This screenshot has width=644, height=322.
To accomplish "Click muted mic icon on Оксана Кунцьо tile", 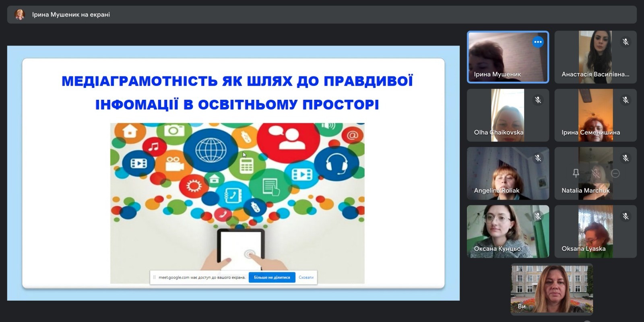I will pyautogui.click(x=538, y=216).
